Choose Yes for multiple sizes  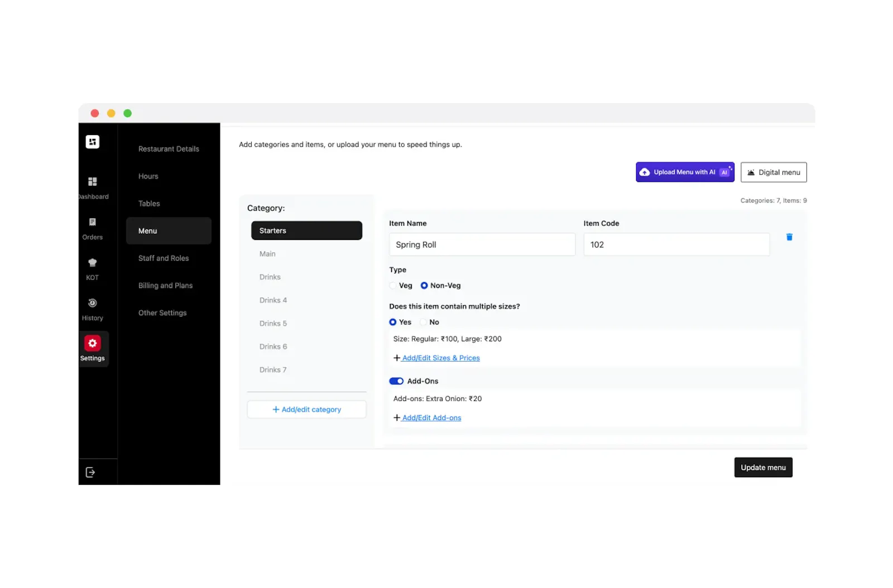point(393,322)
